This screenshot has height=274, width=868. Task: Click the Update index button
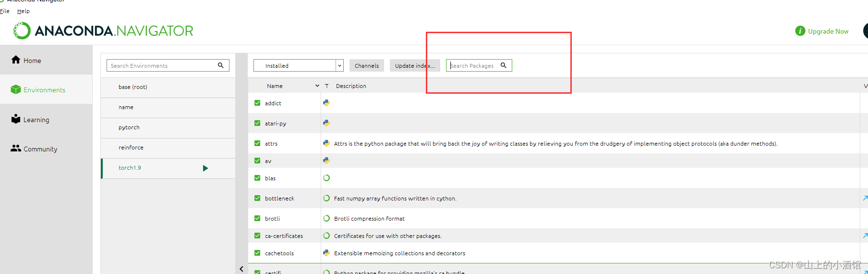click(415, 65)
